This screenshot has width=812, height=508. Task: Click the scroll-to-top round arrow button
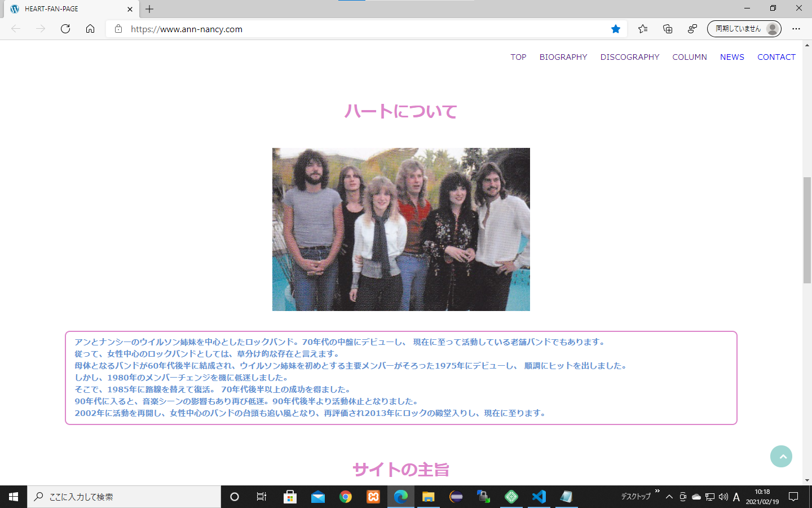781,456
